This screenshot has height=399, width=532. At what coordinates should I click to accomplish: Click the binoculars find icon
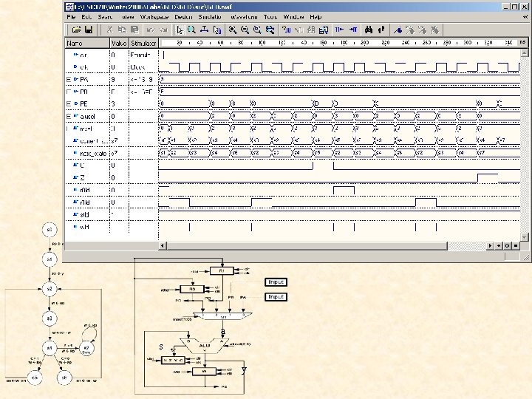[367, 30]
